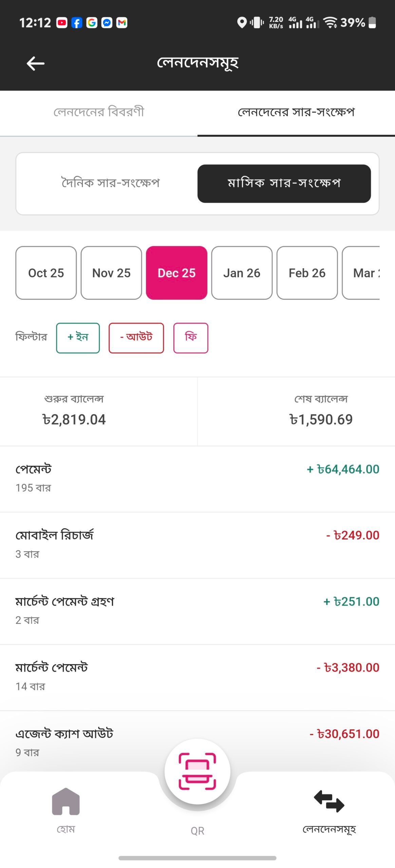Toggle the '- আউট' filter chip
This screenshot has height=868, width=395.
[x=136, y=338]
